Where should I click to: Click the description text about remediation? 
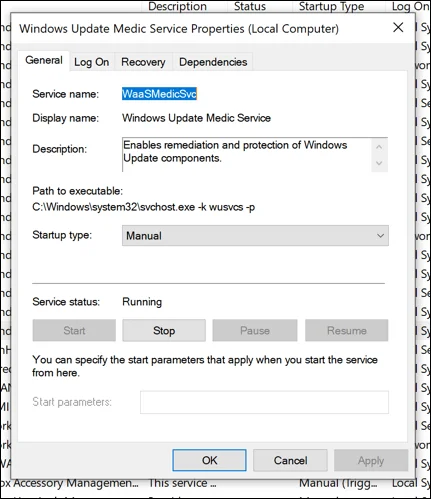pos(235,151)
